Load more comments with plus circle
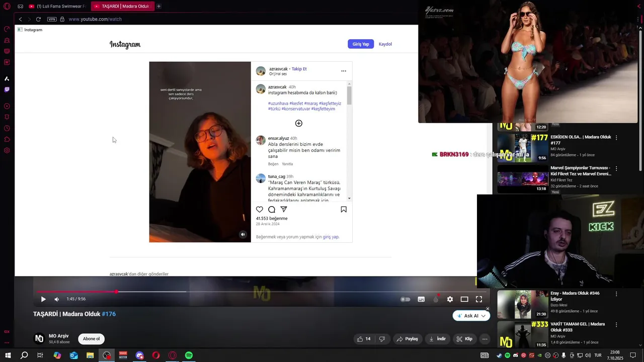Image resolution: width=644 pixels, height=362 pixels. pyautogui.click(x=299, y=123)
